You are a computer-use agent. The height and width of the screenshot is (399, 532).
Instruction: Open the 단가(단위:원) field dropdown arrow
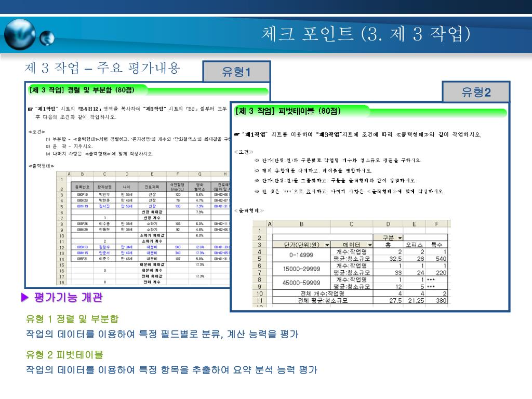327,245
